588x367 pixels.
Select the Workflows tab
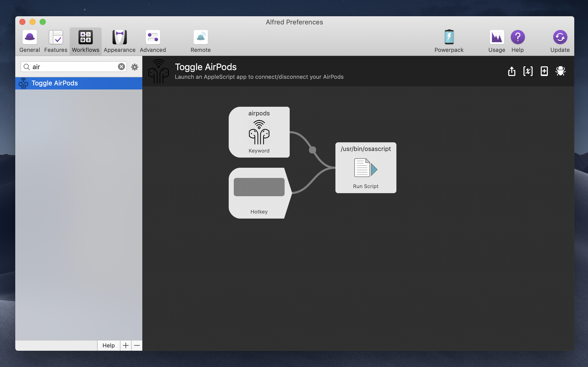click(86, 41)
